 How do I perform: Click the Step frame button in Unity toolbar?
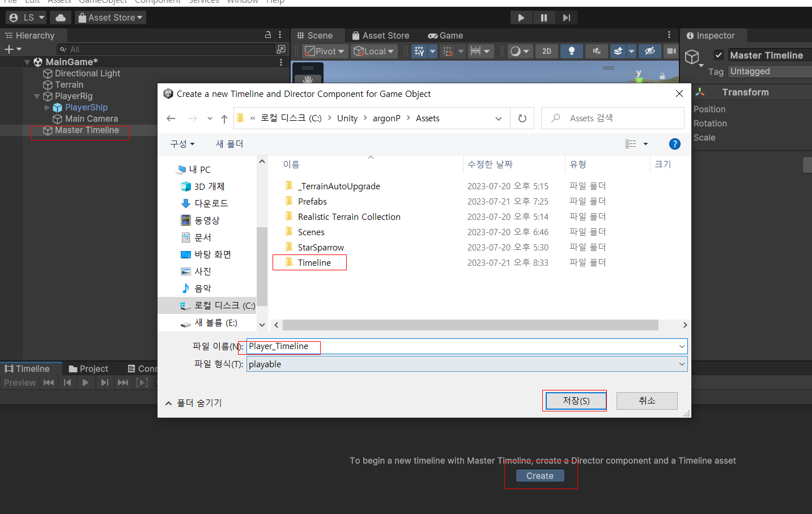pos(566,18)
